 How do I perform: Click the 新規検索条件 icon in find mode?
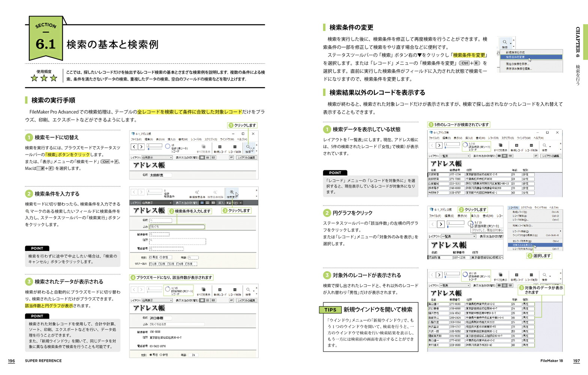(197, 192)
